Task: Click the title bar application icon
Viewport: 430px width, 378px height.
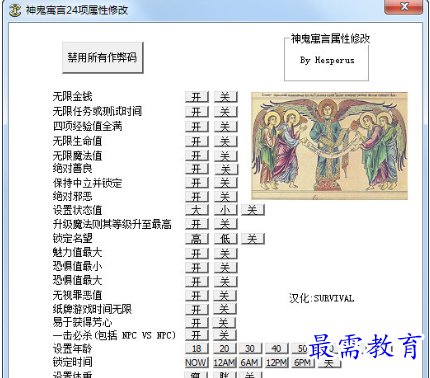Action: pos(15,10)
